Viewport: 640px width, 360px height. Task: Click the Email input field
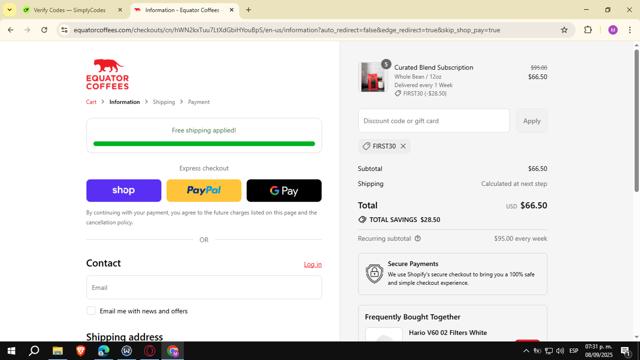coord(204,287)
